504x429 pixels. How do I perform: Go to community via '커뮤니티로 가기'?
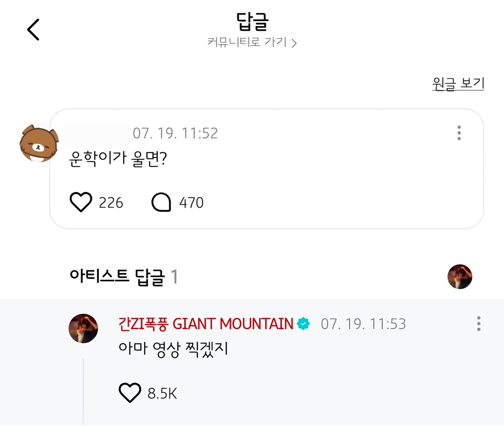pyautogui.click(x=247, y=42)
